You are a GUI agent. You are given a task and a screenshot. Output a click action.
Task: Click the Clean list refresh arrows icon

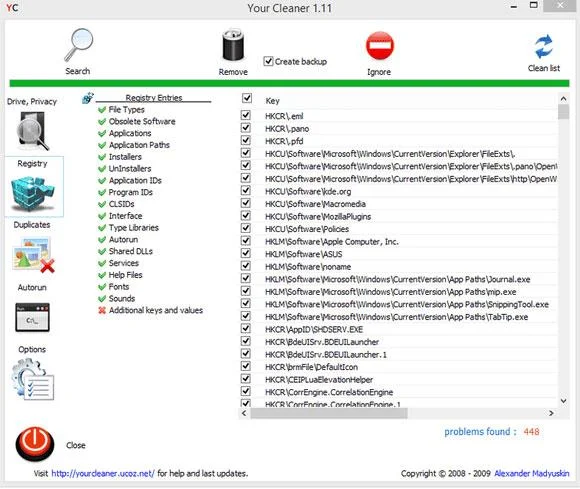[x=544, y=47]
